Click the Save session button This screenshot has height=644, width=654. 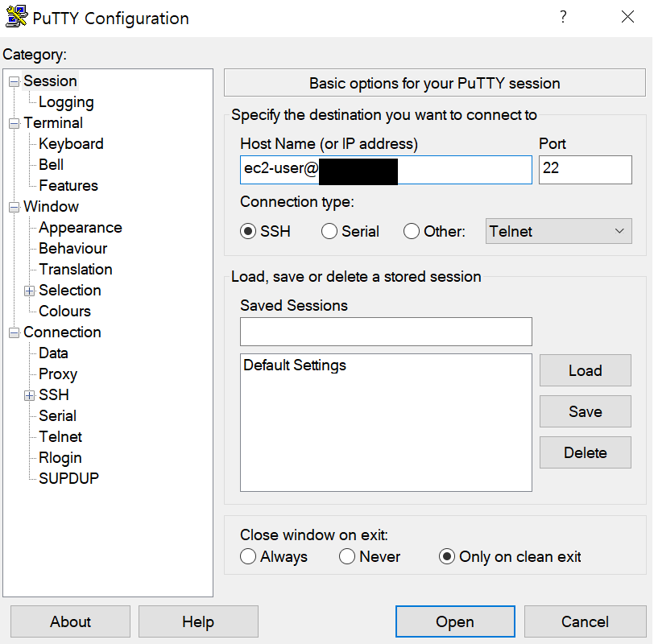point(586,411)
